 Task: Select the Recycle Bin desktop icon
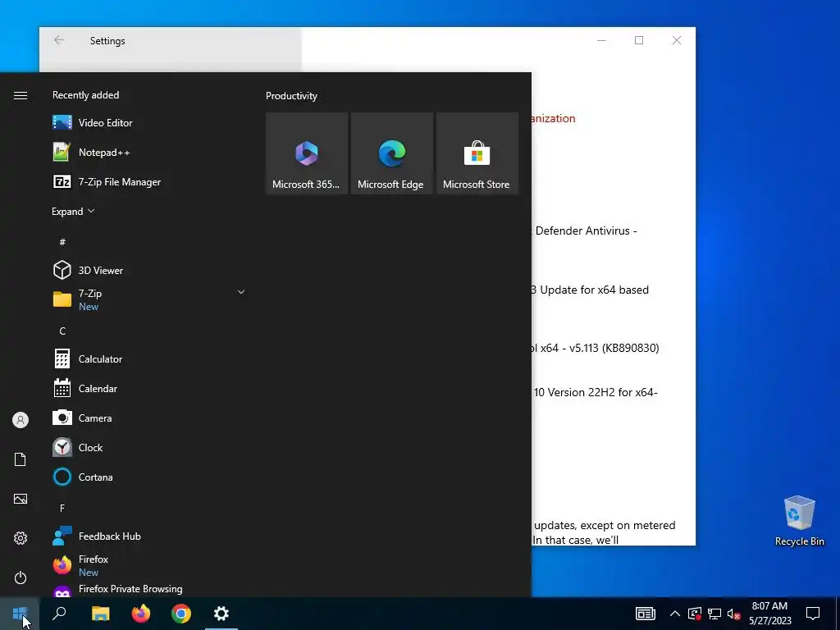(x=799, y=520)
